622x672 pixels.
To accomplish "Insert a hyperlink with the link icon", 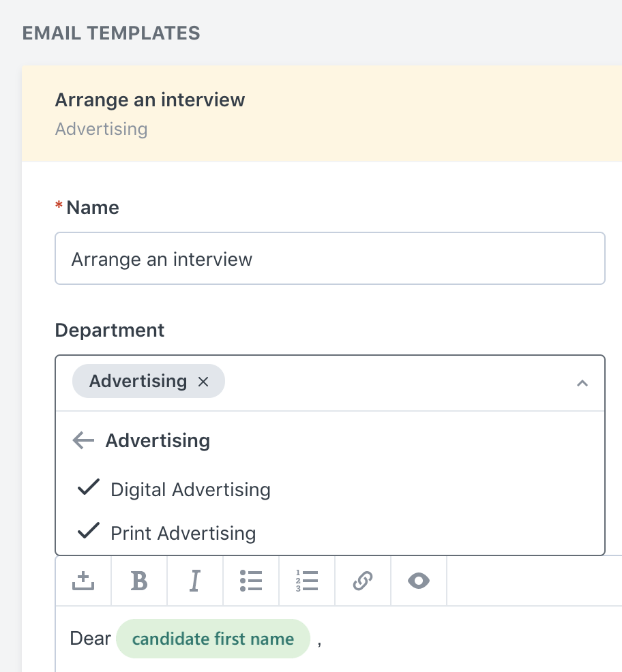I will pos(363,581).
